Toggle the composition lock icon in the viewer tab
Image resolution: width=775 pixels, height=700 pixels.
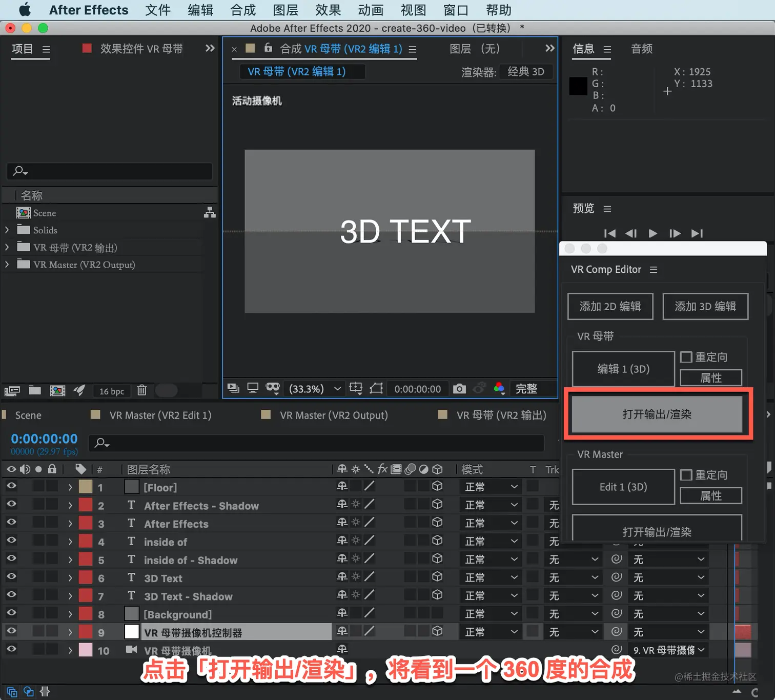(x=268, y=48)
